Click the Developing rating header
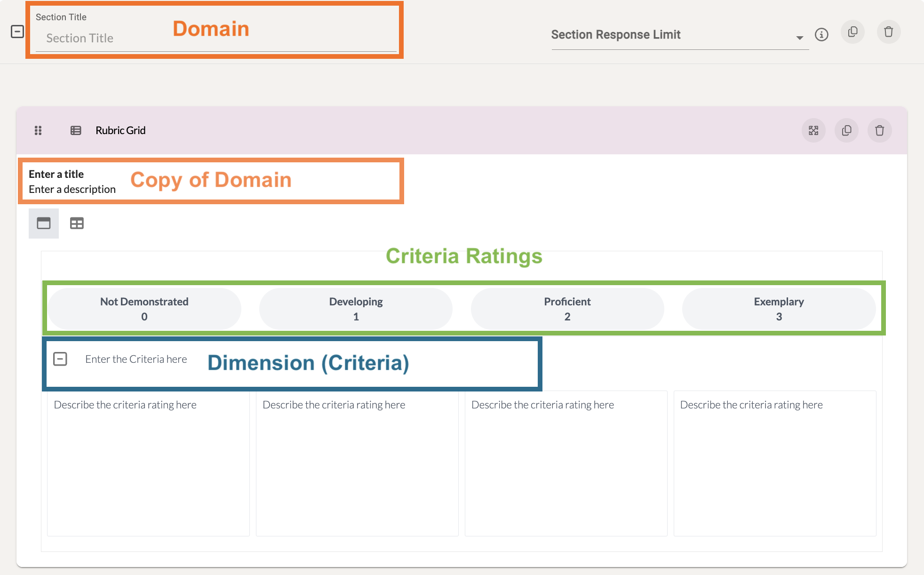 pos(356,309)
